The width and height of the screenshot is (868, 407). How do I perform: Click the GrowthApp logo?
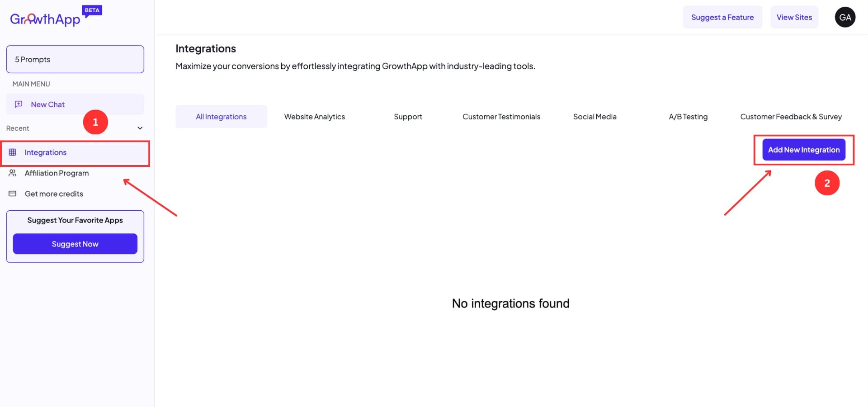tap(45, 19)
